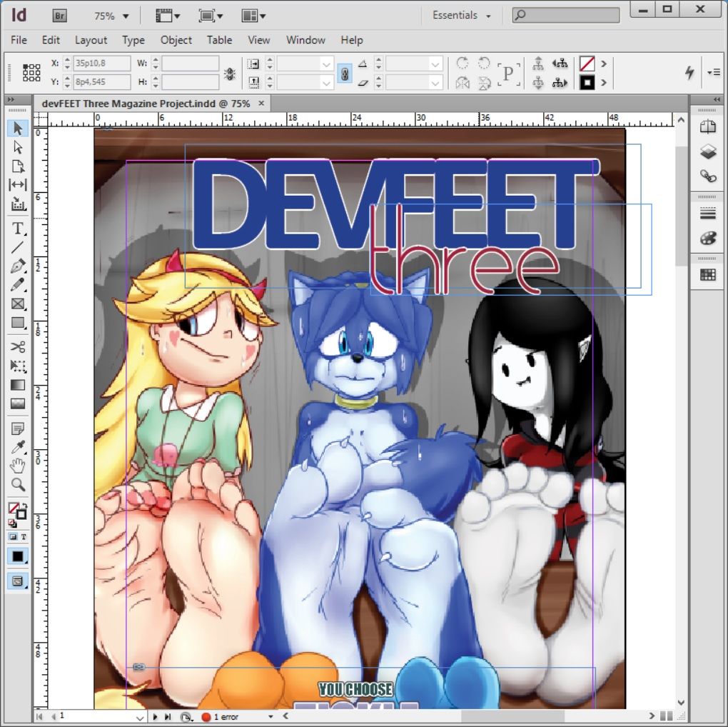Click the Apply Color black swatch
The width and height of the screenshot is (728, 727).
click(x=18, y=556)
